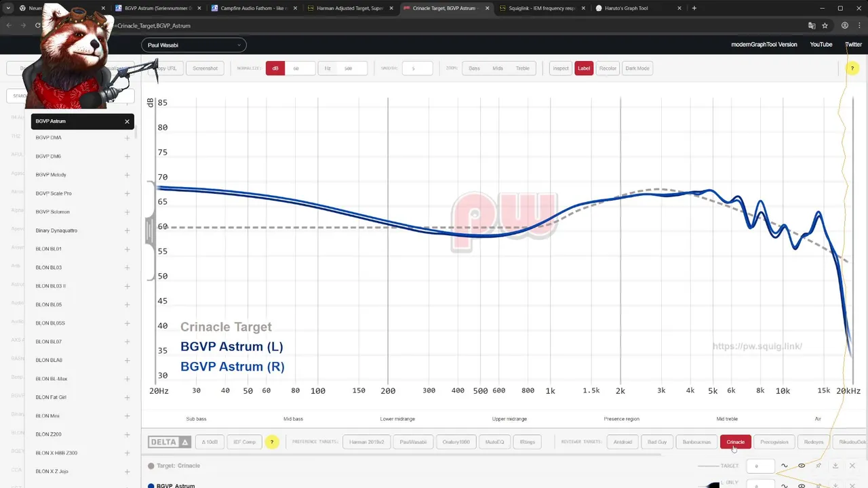The image size is (868, 488).
Task: Enable IEF Comp option
Action: (245, 442)
